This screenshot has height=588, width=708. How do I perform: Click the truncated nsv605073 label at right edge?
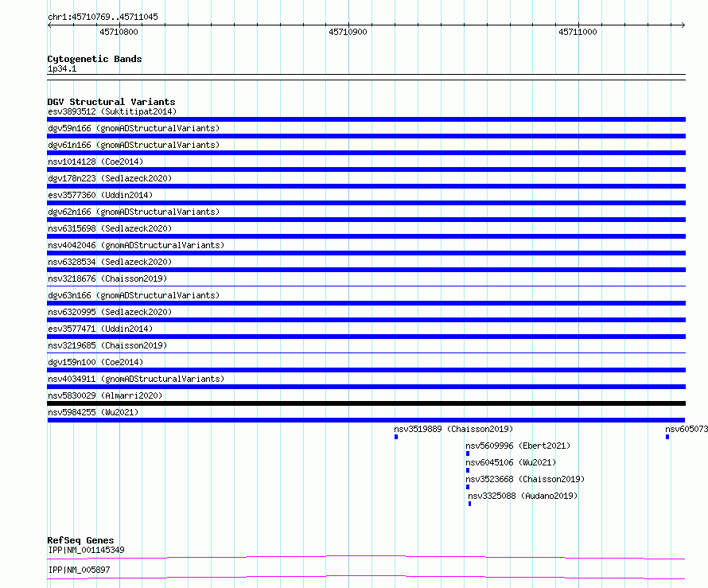click(687, 429)
